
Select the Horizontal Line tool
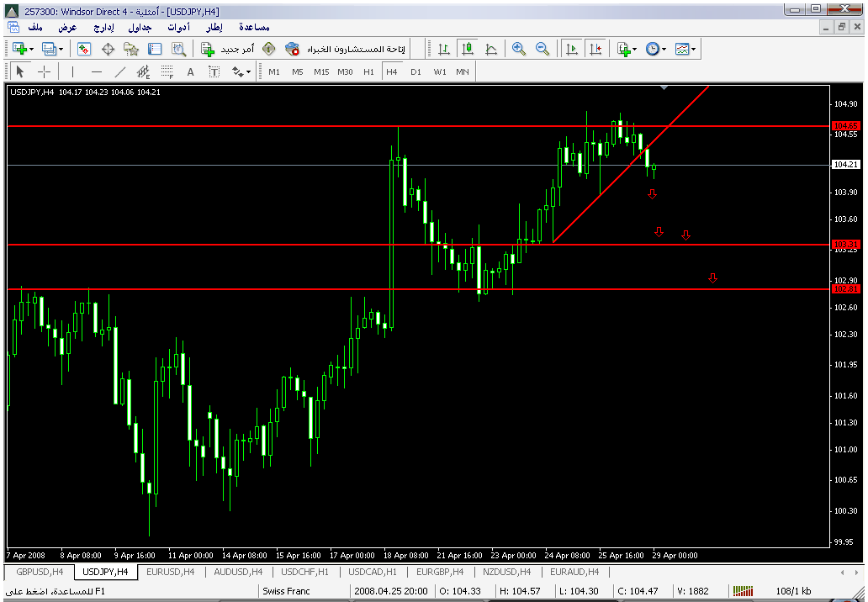tap(97, 71)
